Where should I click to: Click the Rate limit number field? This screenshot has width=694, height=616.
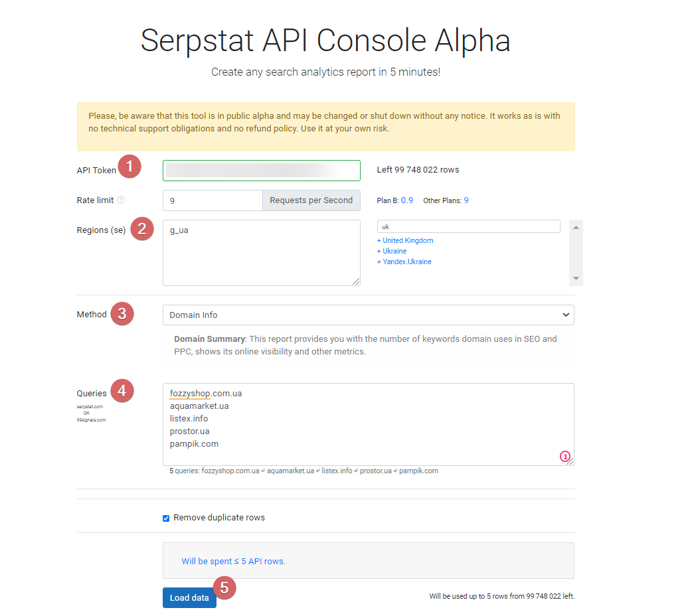pos(213,200)
